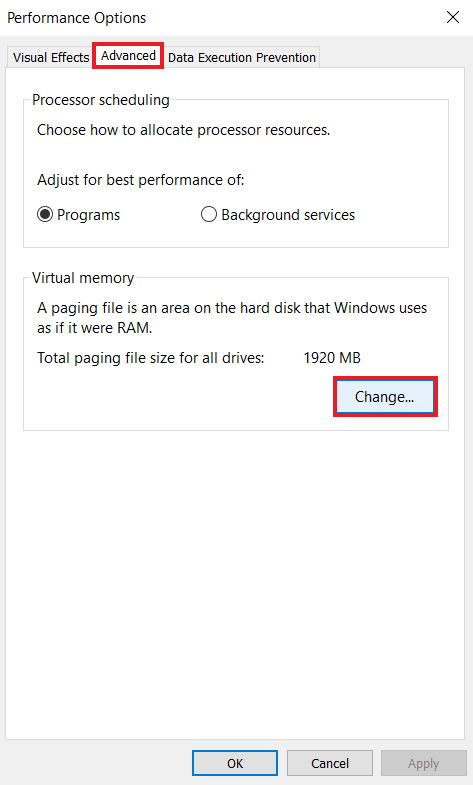Confirm settings with the OK button
The image size is (473, 785).
pos(235,763)
